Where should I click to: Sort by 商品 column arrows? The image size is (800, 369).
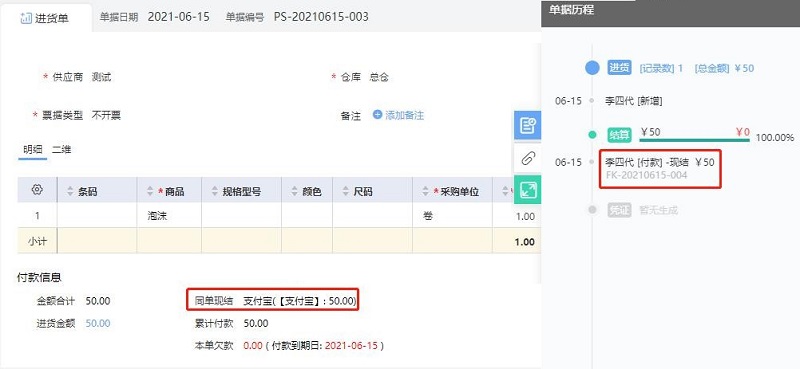(x=150, y=191)
